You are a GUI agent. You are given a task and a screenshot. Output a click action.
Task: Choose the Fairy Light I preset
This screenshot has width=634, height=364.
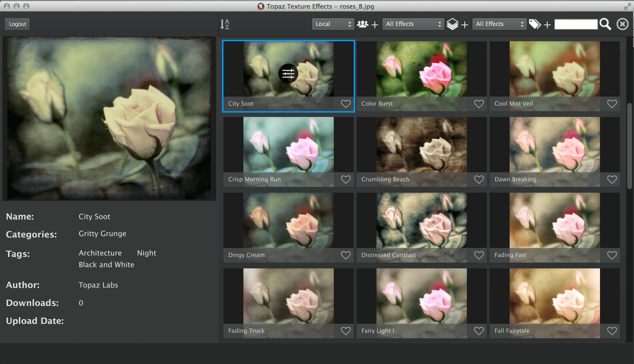click(421, 296)
